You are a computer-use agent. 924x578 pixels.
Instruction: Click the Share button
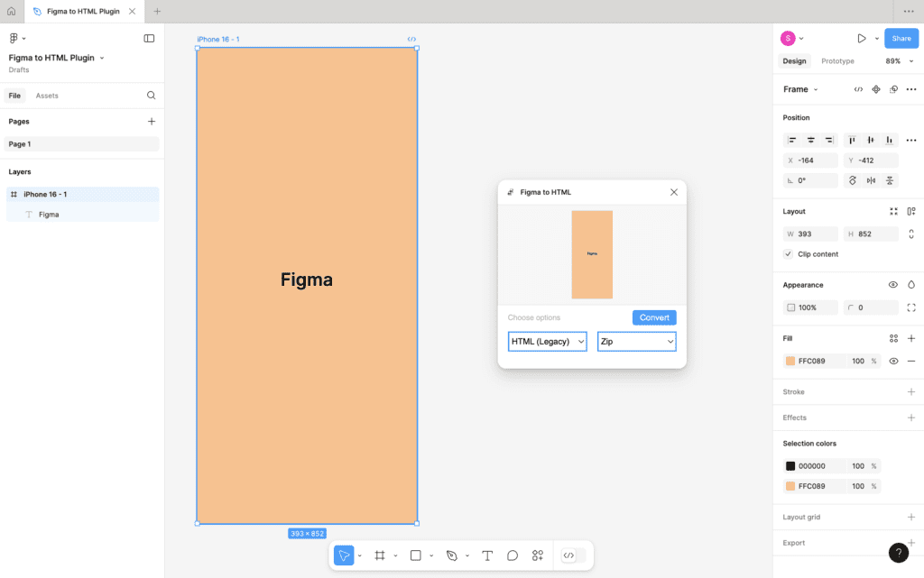901,38
